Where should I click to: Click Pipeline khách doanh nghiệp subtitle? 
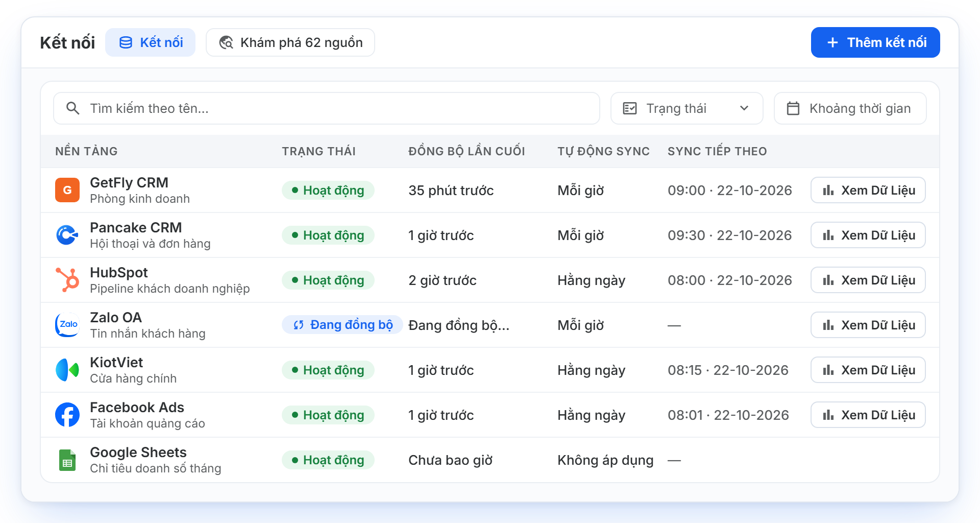point(170,289)
